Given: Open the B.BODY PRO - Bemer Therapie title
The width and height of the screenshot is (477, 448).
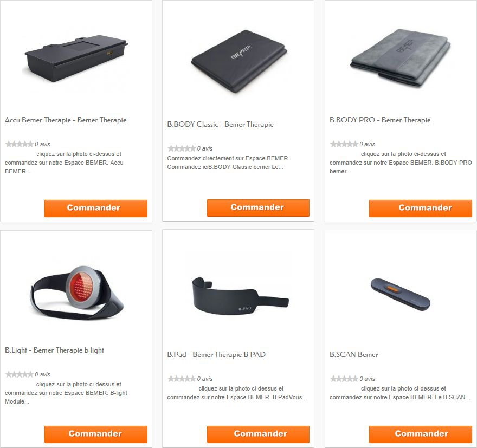Looking at the screenshot, I should (380, 120).
